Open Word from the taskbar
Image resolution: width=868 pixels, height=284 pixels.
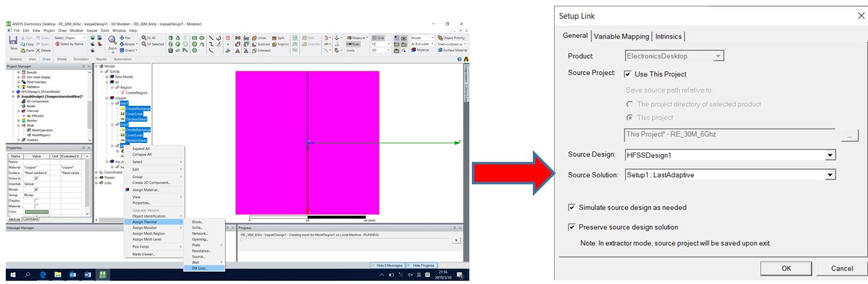87,275
